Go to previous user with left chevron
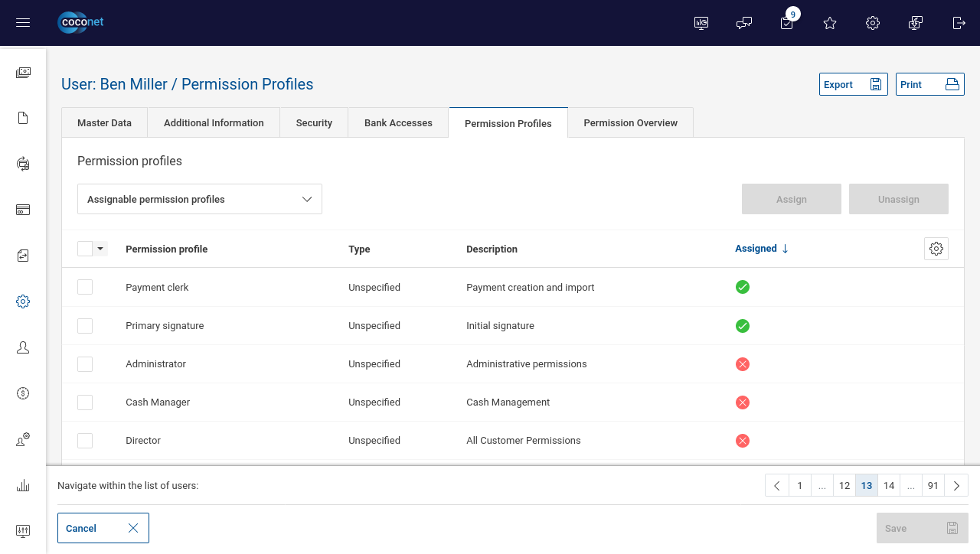Image resolution: width=980 pixels, height=554 pixels. point(776,485)
